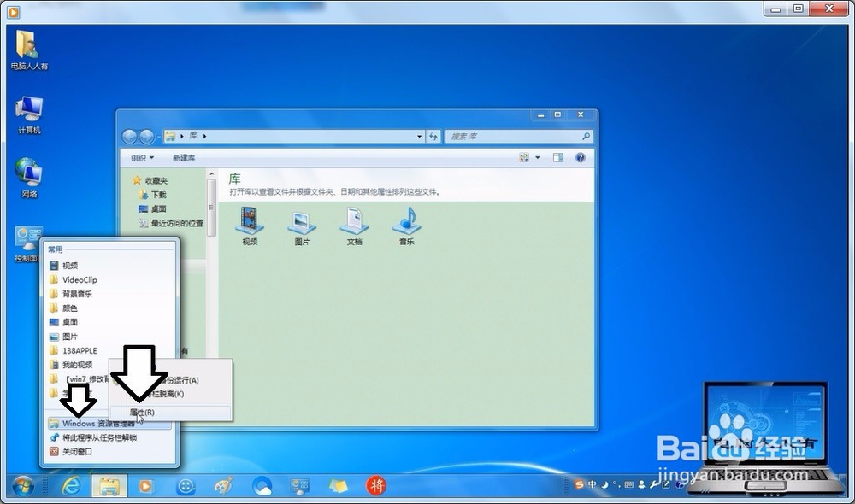
Task: Launch Internet Explorer from the taskbar
Action: [72, 485]
